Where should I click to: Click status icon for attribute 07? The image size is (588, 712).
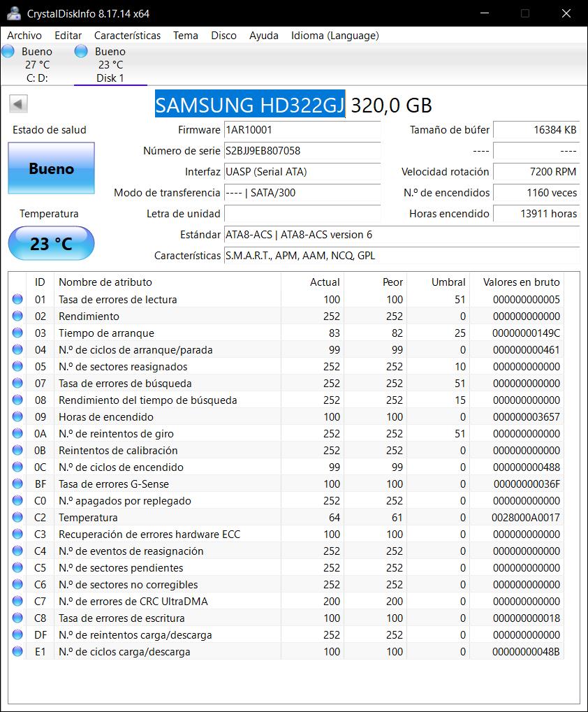[17, 383]
